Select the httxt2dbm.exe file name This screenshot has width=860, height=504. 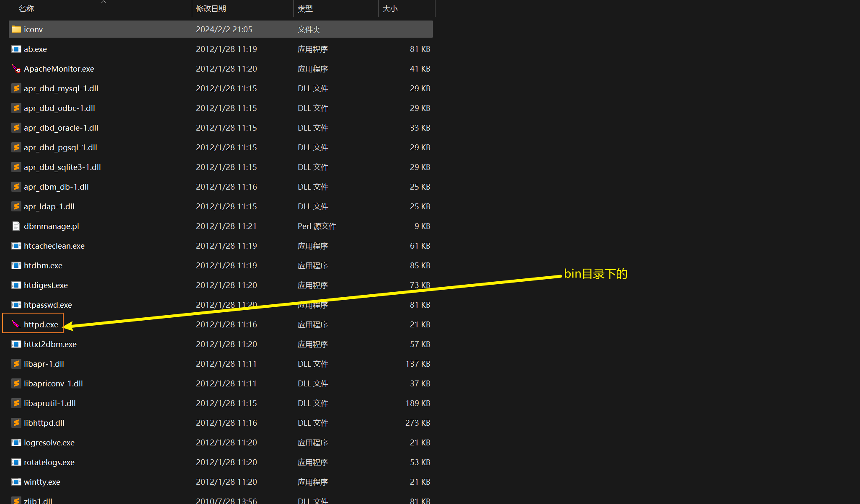click(50, 344)
